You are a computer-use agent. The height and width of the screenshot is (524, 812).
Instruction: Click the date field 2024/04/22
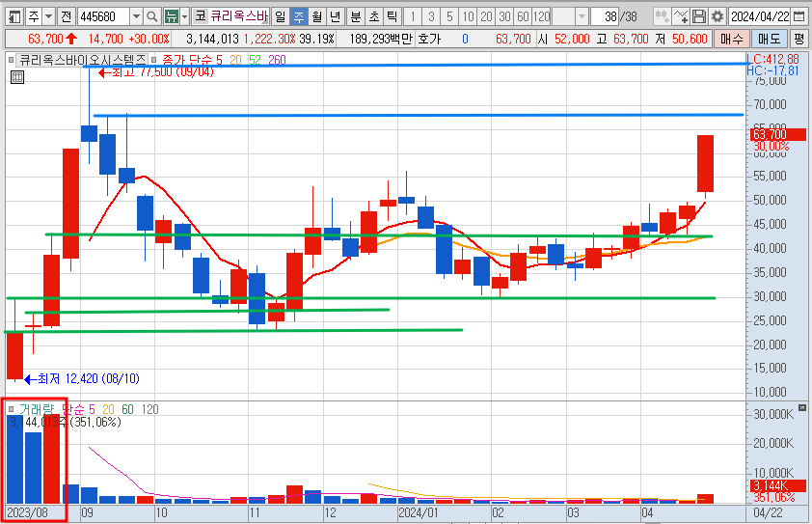click(760, 17)
